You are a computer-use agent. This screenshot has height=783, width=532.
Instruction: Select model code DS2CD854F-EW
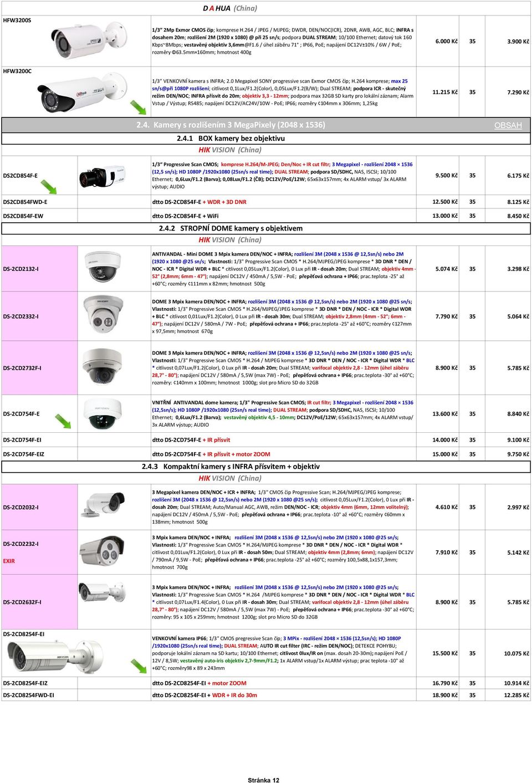pos(23,216)
